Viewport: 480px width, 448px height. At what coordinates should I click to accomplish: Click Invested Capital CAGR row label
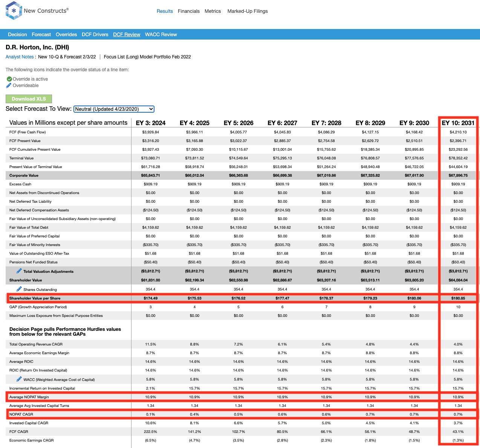tap(29, 423)
